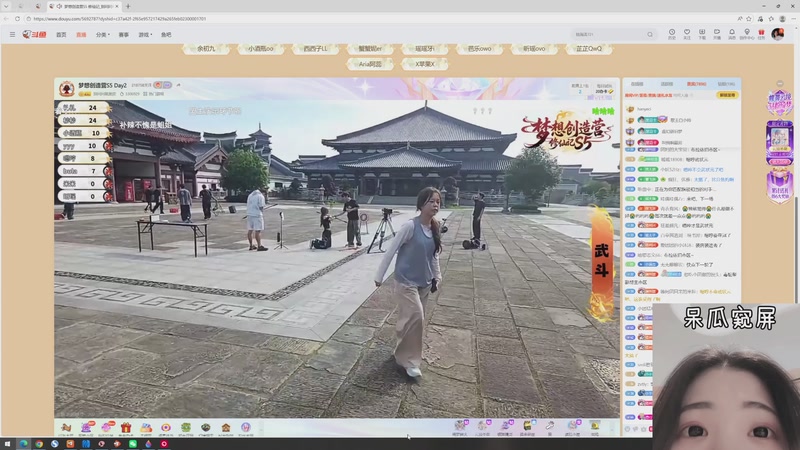
Task: Collapse the right sidebar with minus button
Action: point(780,83)
